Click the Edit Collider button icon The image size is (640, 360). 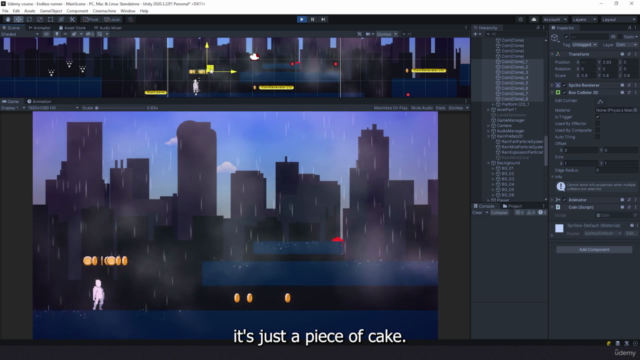coord(600,101)
